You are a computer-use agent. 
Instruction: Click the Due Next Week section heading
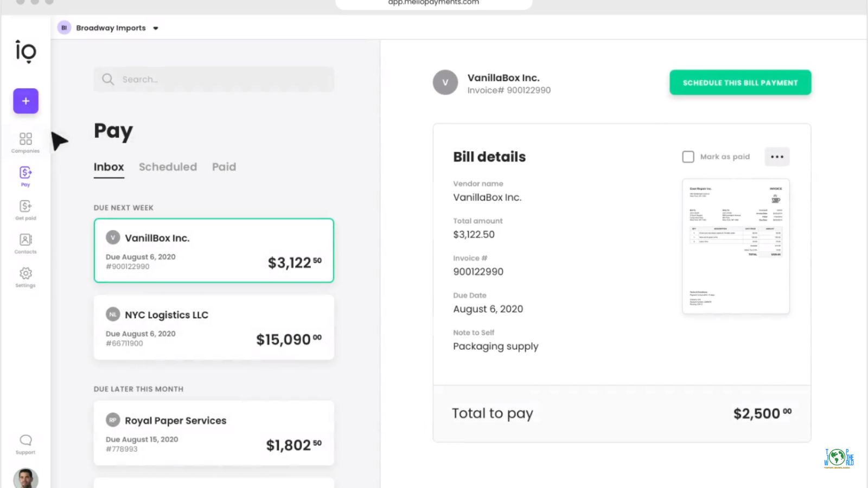click(124, 208)
